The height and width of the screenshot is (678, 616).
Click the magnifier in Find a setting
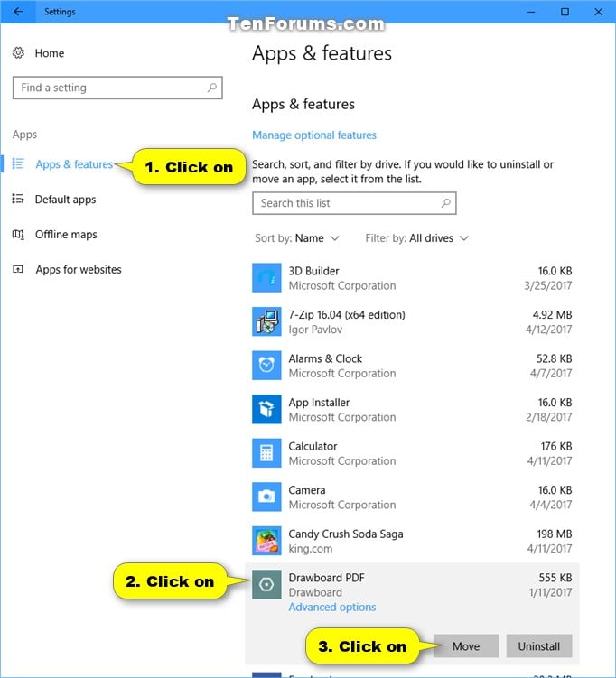click(x=211, y=88)
